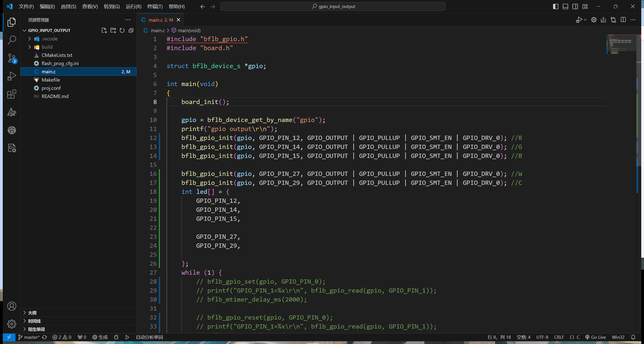Open the Search view in activity bar
The image size is (644, 344).
pos(11,40)
